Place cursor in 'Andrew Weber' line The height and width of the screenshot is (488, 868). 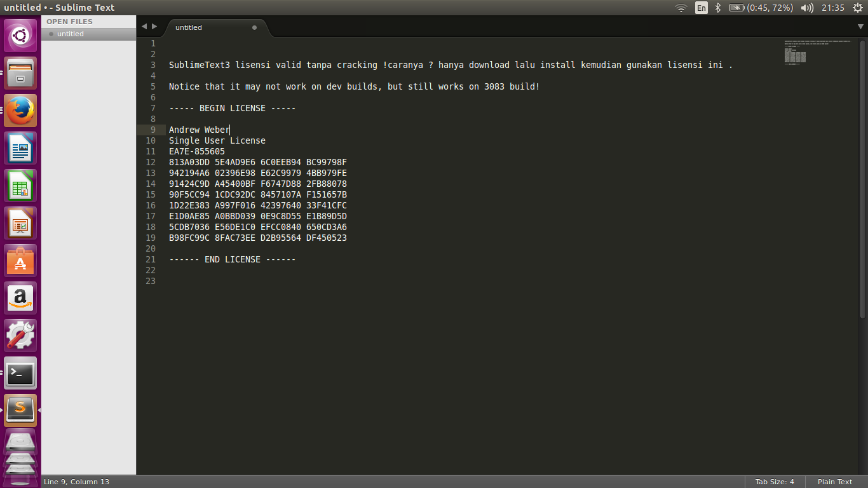(200, 130)
